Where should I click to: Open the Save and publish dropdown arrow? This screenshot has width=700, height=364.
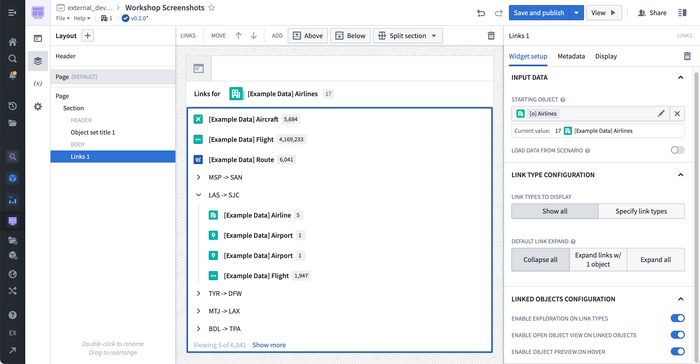576,13
